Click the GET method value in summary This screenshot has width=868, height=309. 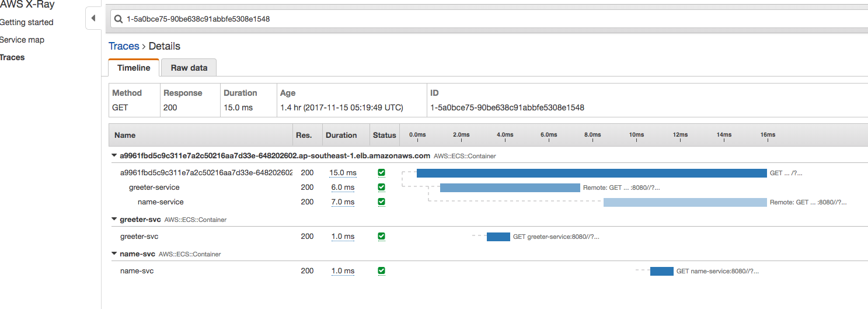(120, 107)
